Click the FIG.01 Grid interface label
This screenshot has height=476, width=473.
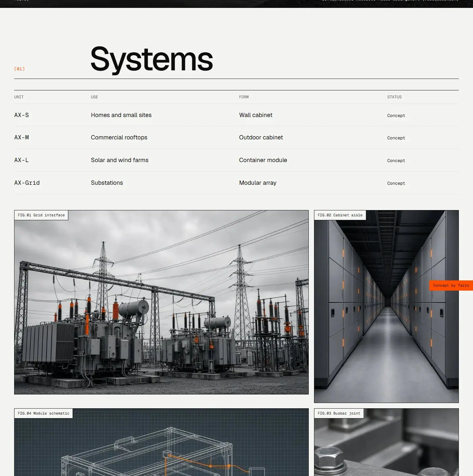tap(41, 215)
